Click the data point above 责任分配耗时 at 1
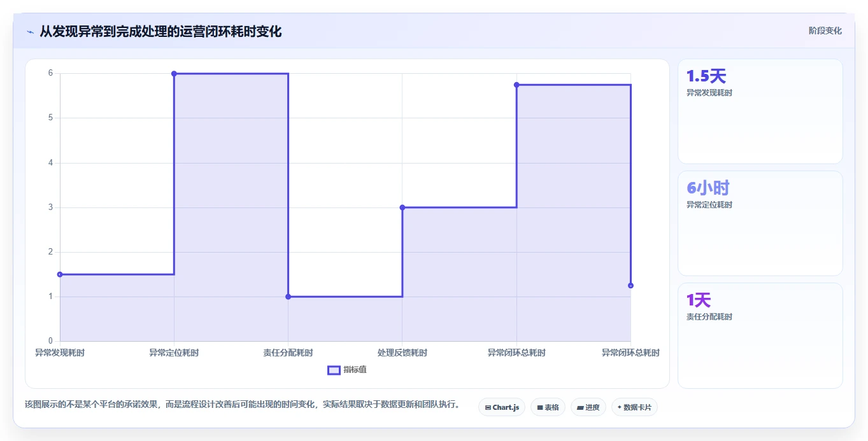Viewport: 868px width, 441px height. pos(288,297)
